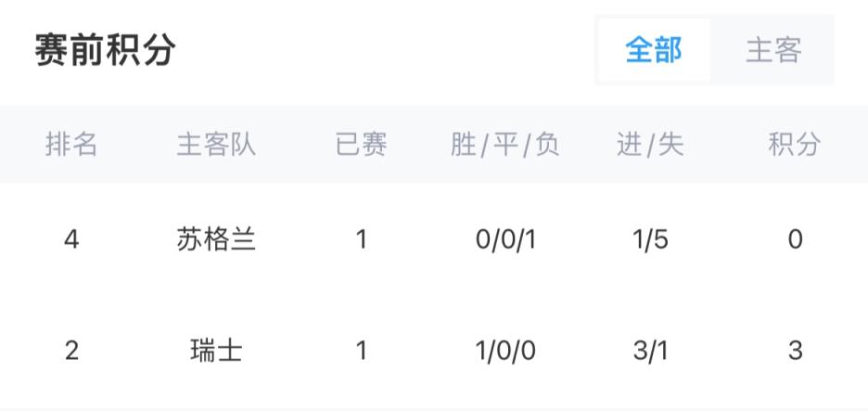Screen dimensions: 868x411
Task: Switch to the 主客 tab
Action: click(773, 50)
